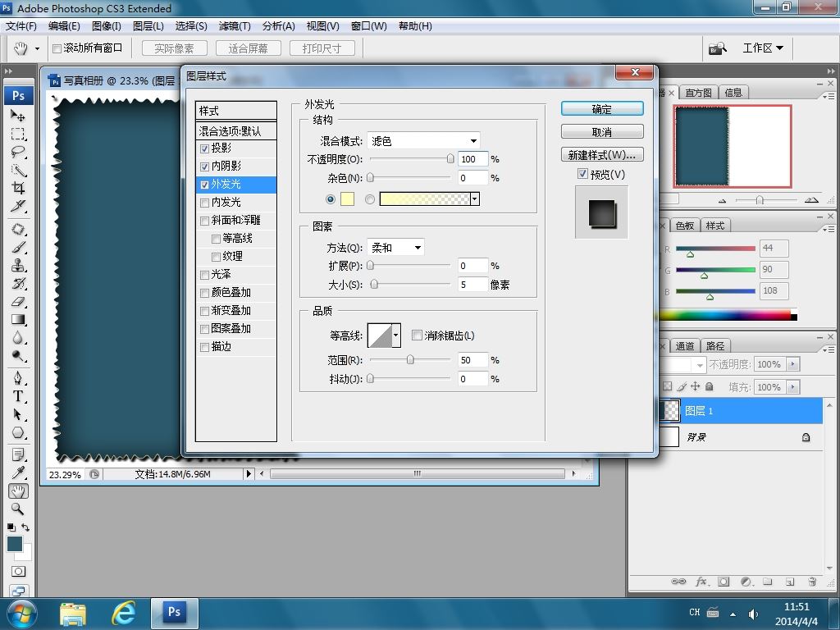
Task: Switch to the 通道 channels tab
Action: pos(685,346)
